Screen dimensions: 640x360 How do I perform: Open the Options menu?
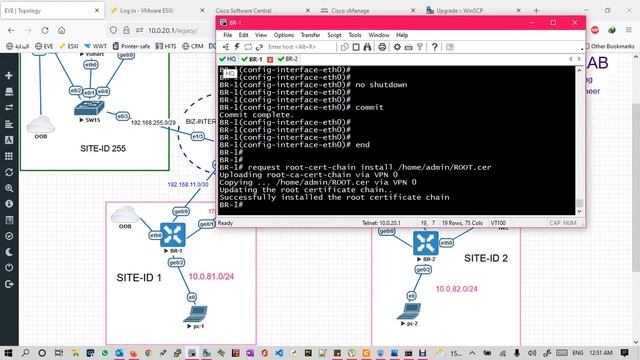(284, 35)
